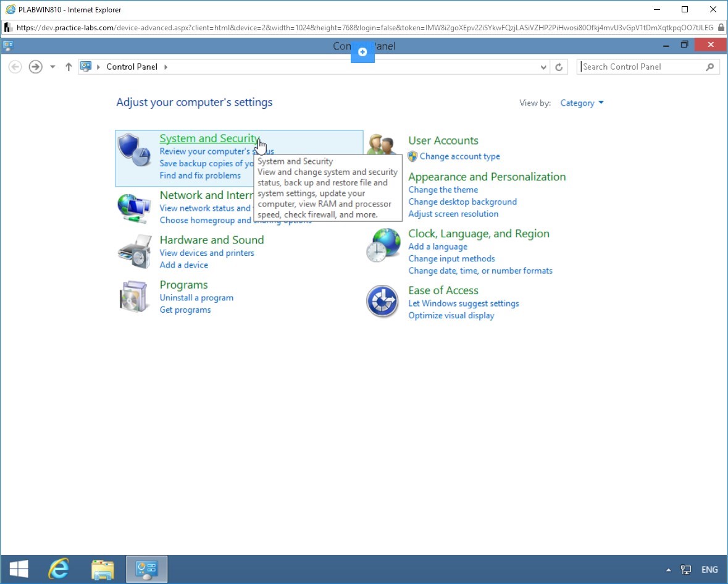
Task: Click View network status link
Action: point(205,208)
